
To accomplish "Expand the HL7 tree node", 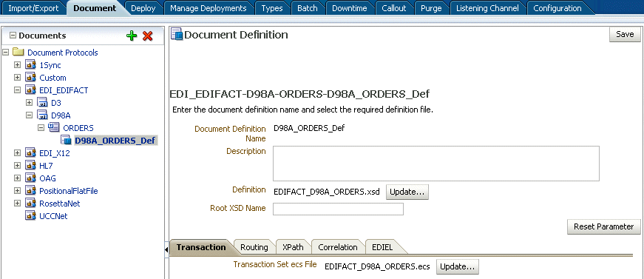I will coord(17,166).
